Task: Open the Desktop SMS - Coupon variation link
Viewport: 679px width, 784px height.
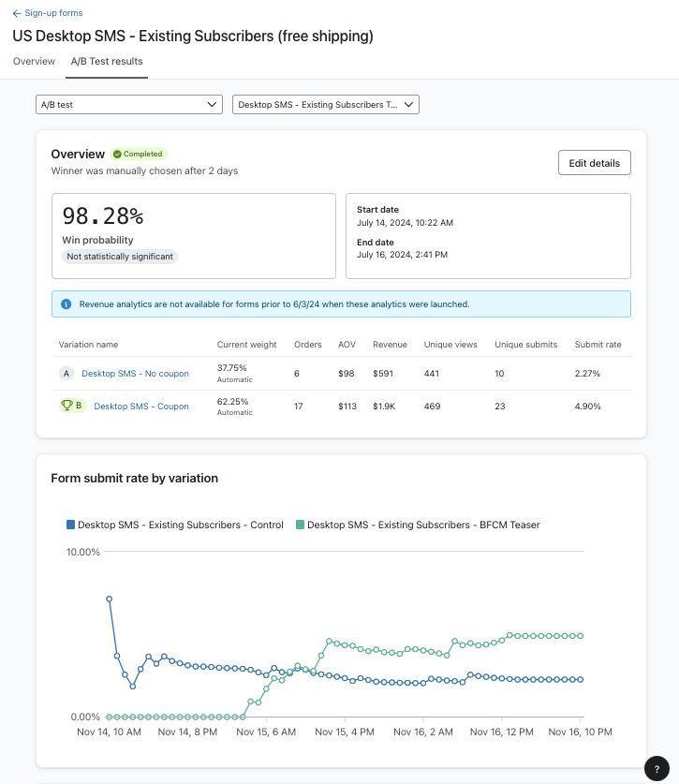Action: 141,406
